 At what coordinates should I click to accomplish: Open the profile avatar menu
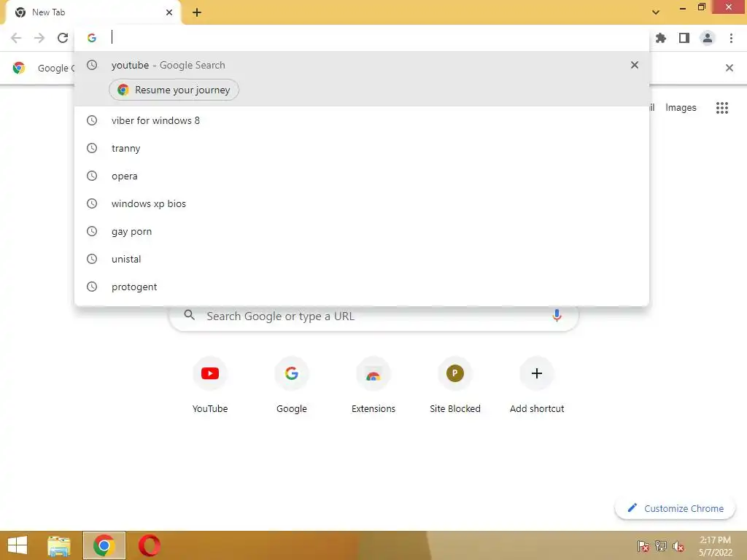point(708,38)
